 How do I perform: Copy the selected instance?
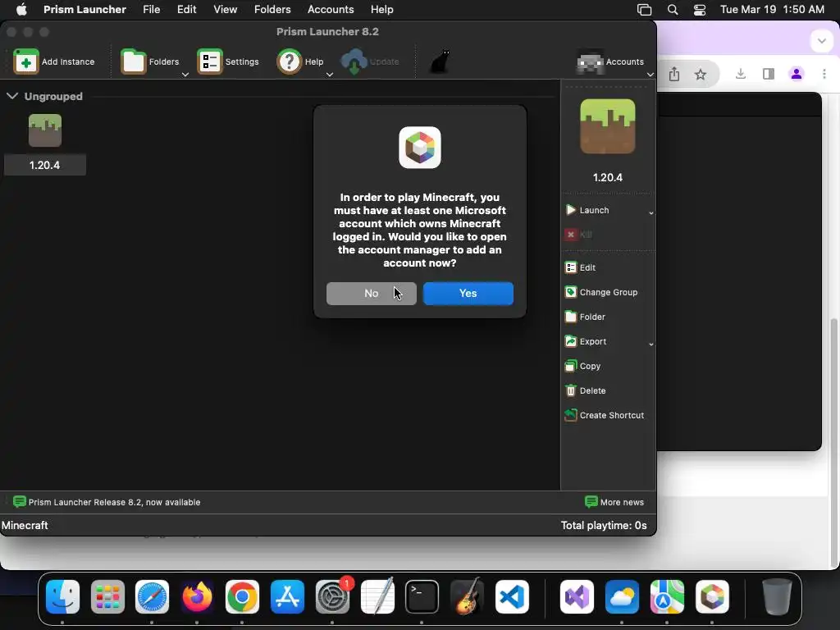[x=583, y=366]
